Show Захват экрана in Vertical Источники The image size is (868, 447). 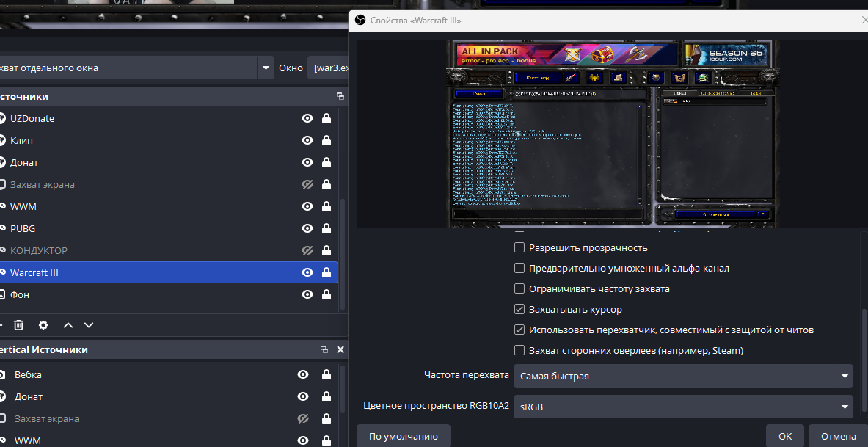(303, 419)
